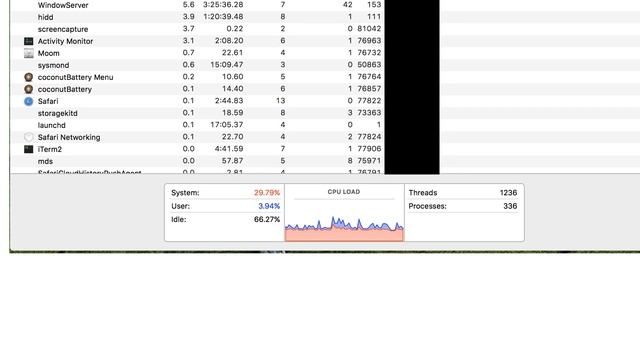Image resolution: width=640 pixels, height=360 pixels.
Task: Select the WindowServer process row
Action: (324, 5)
